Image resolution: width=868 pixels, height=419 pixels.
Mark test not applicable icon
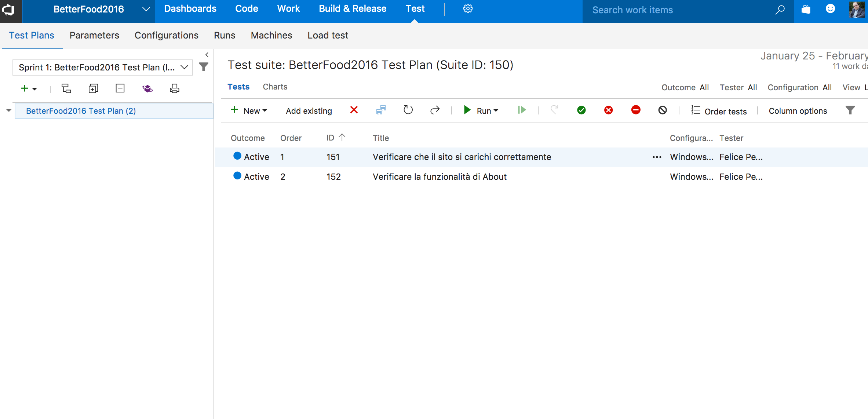click(x=663, y=110)
